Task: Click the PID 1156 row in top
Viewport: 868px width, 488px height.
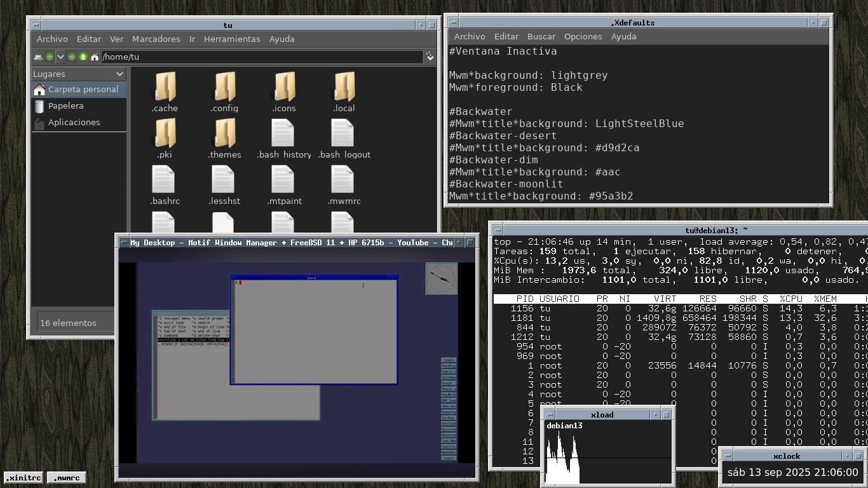Action: pos(681,308)
